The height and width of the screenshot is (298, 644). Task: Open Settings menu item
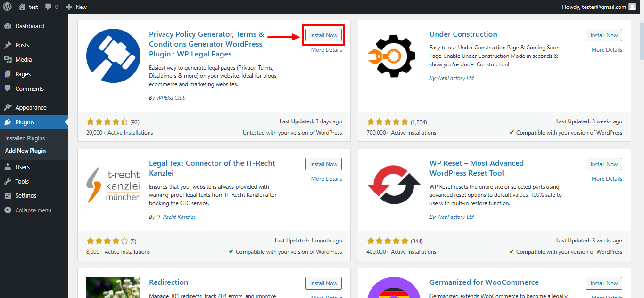tap(34, 195)
